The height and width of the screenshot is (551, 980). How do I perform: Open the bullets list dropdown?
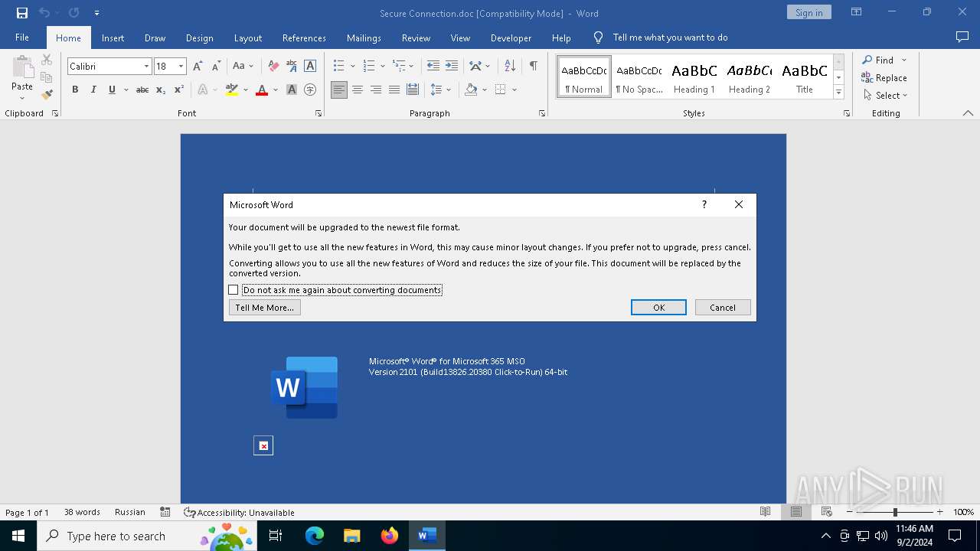(353, 67)
